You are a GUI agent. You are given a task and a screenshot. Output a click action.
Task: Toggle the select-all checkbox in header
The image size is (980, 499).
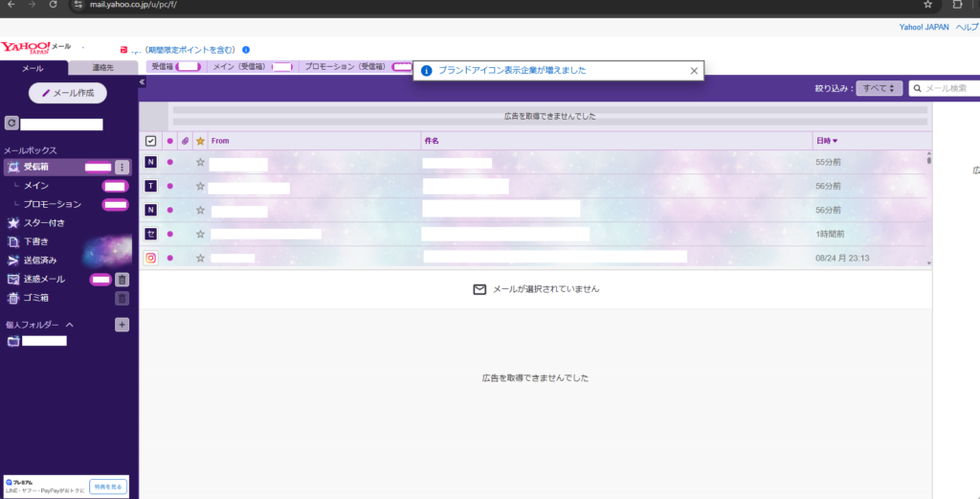click(150, 142)
